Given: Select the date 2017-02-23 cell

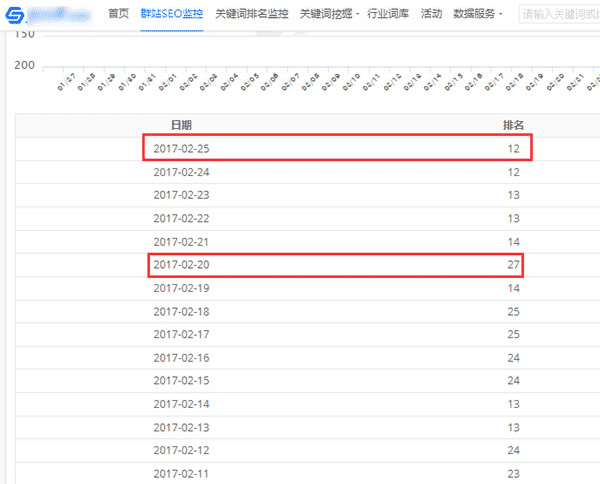Looking at the screenshot, I should 181,195.
